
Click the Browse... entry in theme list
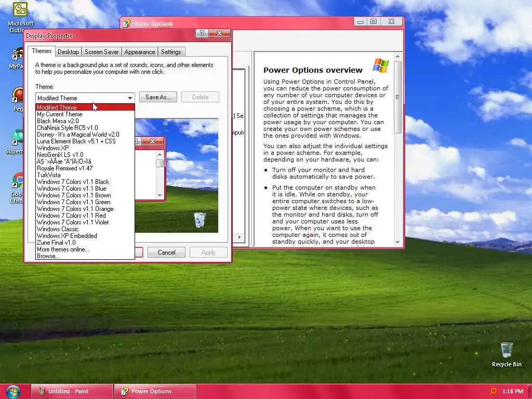point(85,256)
